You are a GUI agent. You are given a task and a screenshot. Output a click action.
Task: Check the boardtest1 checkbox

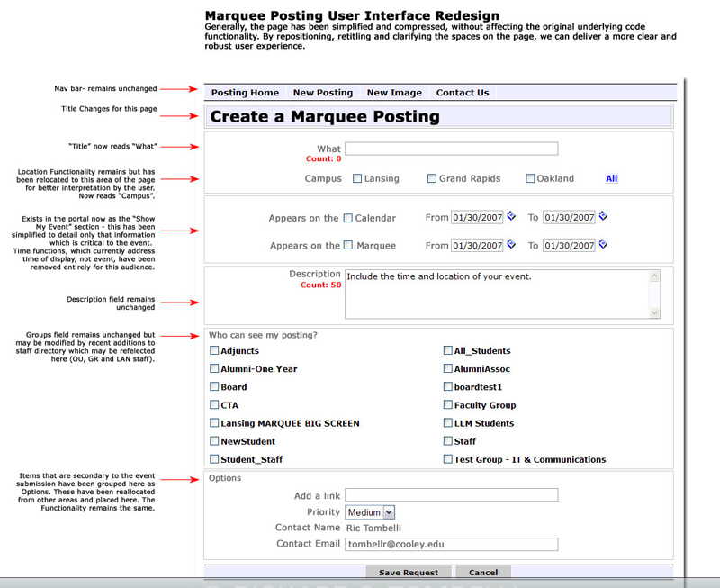pos(447,387)
